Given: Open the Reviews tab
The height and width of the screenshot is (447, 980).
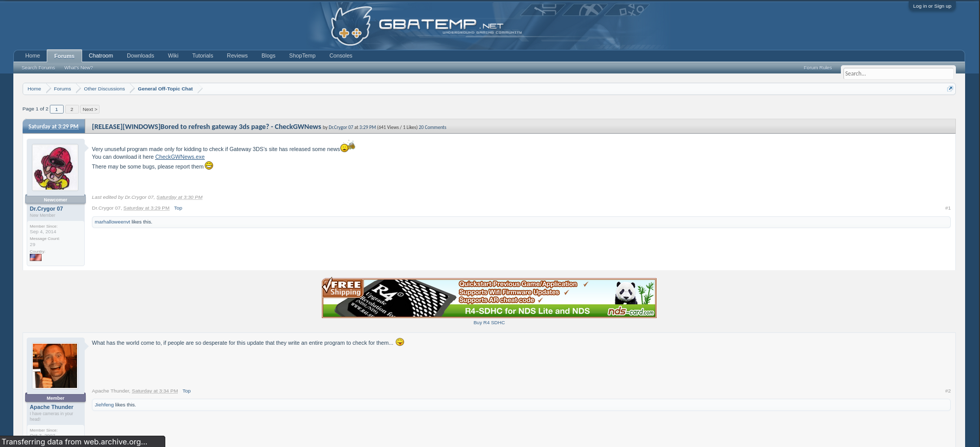Looking at the screenshot, I should coord(237,55).
